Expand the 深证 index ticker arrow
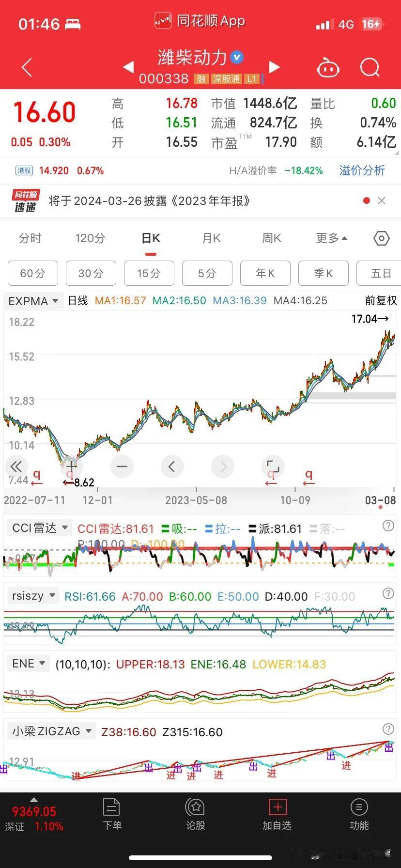The width and height of the screenshot is (401, 868). point(33,800)
